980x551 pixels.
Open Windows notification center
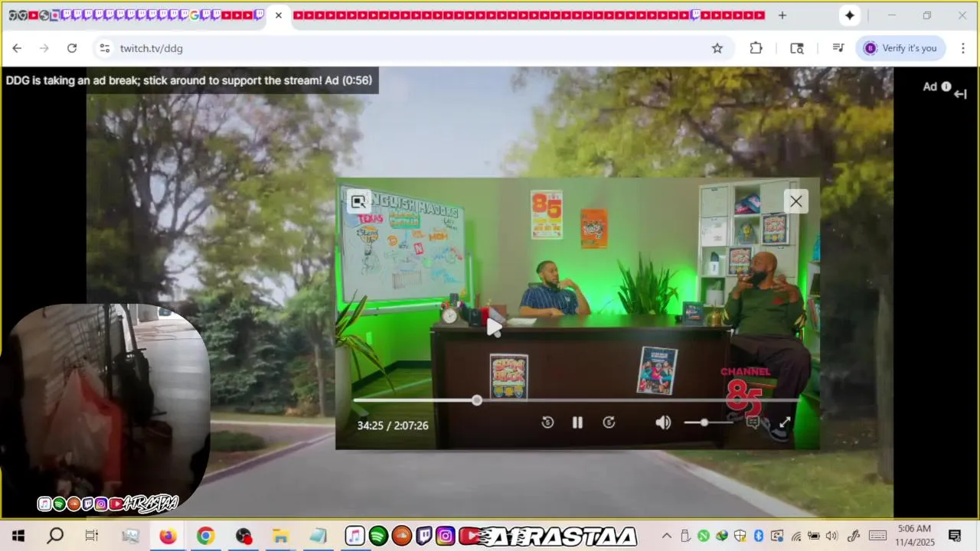click(955, 536)
